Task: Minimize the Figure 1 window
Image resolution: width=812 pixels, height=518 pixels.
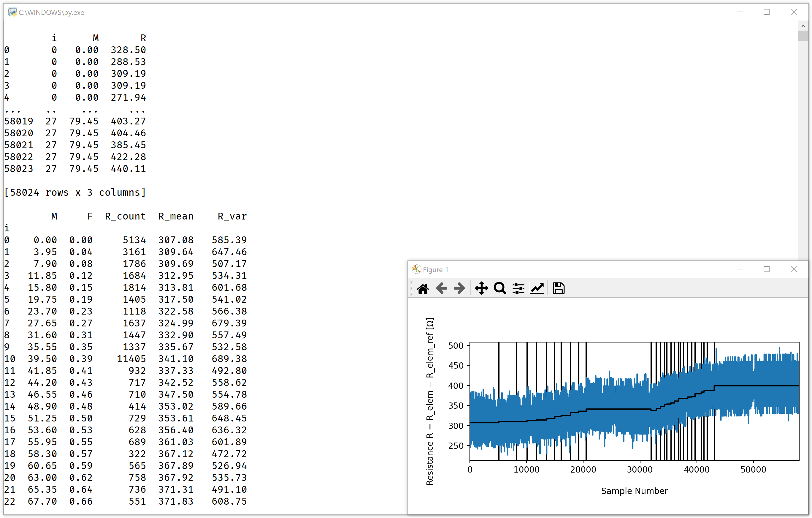Action: (x=739, y=269)
